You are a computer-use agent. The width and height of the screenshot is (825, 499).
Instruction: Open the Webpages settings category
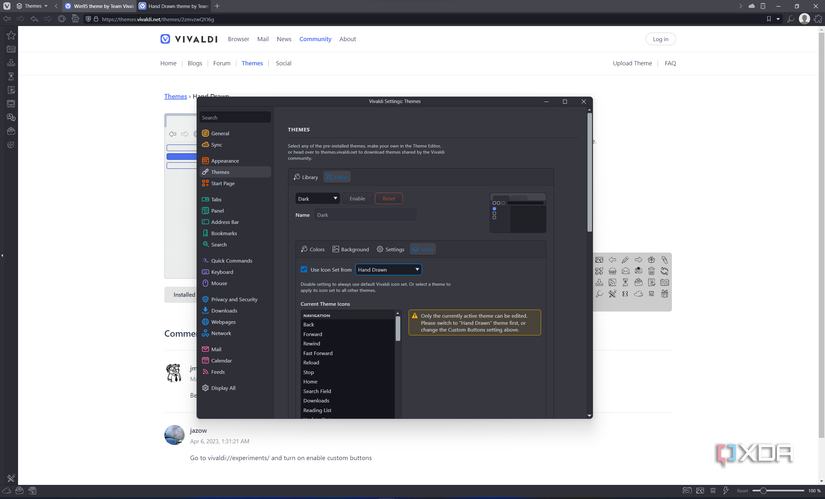tap(235, 322)
